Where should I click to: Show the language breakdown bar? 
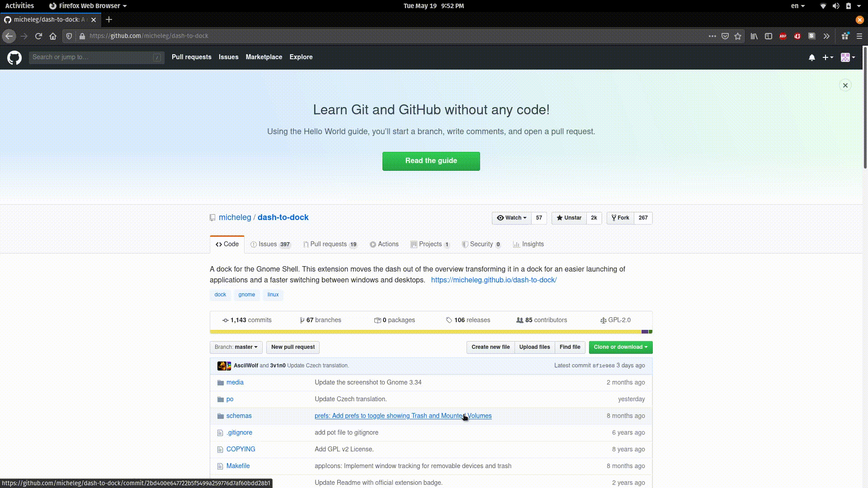coord(431,332)
